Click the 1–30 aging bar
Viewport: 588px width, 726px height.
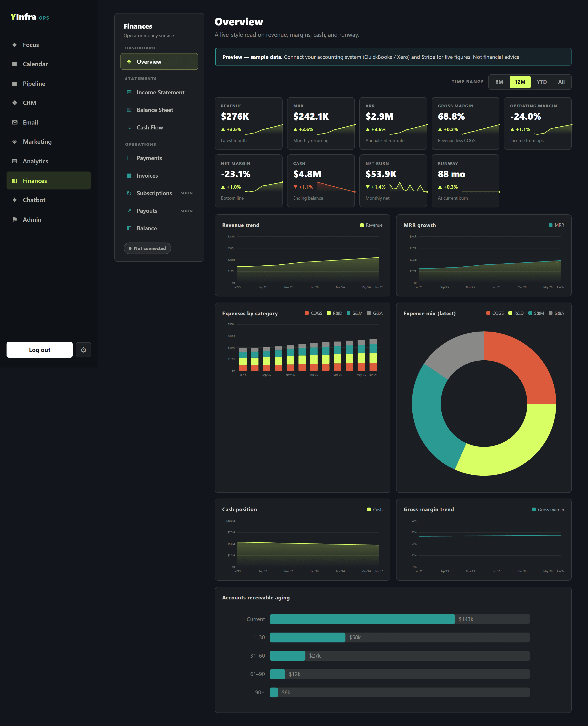pos(307,637)
